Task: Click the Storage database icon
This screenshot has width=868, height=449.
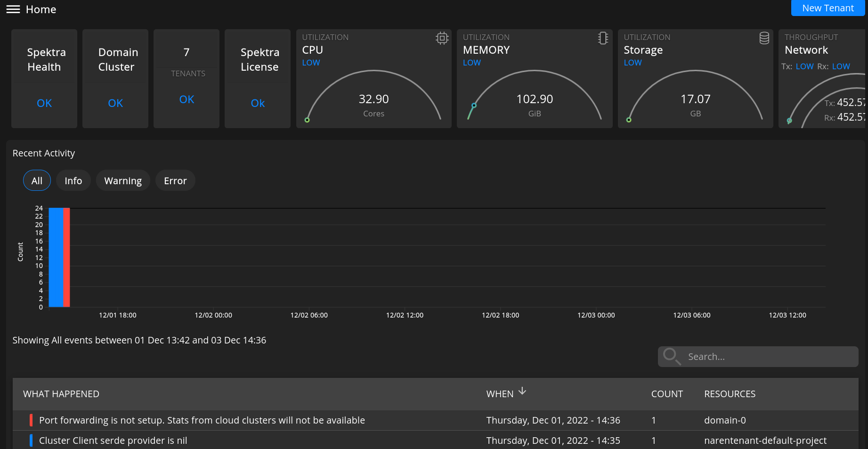Action: point(764,38)
